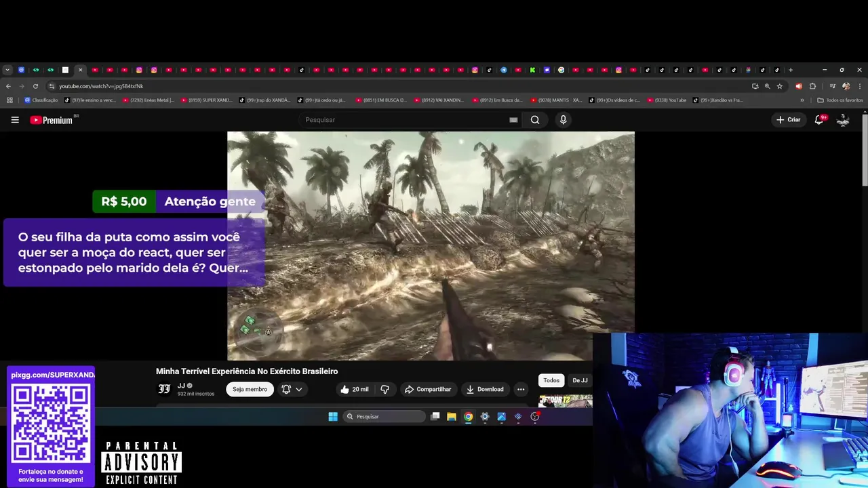This screenshot has width=868, height=488.
Task: Open the EM BUSCA D... bookmark
Action: tap(380, 100)
